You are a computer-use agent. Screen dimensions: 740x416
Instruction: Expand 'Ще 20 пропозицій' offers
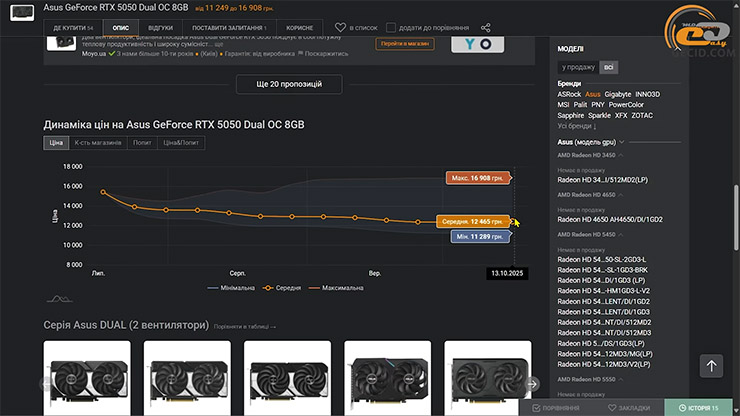coord(288,84)
